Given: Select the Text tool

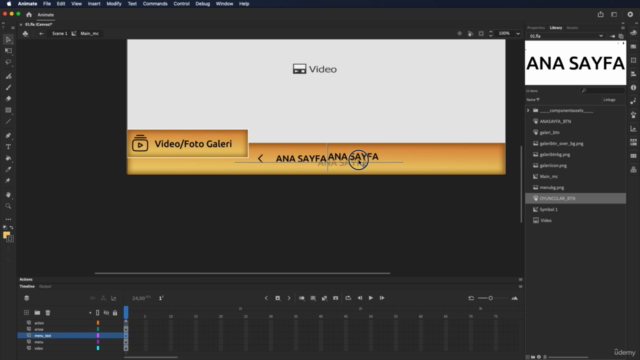Looking at the screenshot, I should pos(8,147).
